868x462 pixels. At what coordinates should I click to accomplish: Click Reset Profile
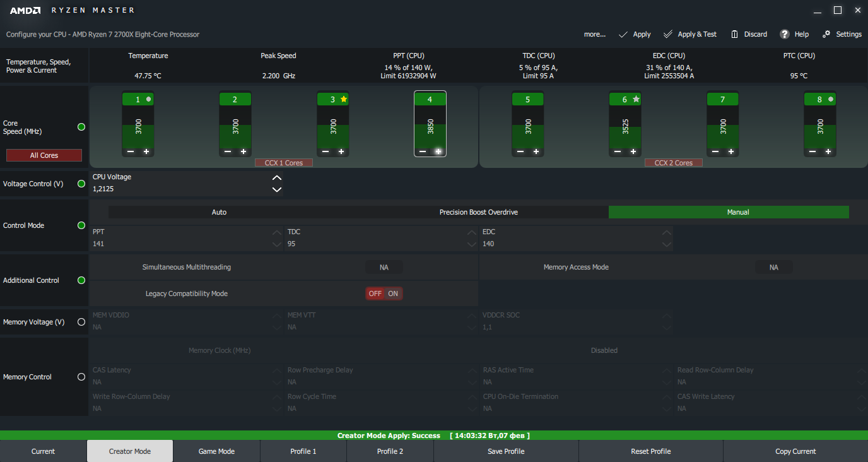point(651,451)
